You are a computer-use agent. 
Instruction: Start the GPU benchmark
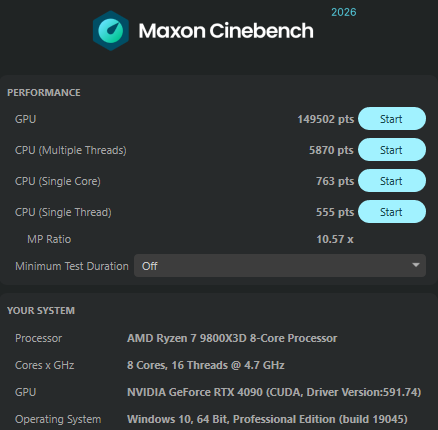[x=392, y=119]
